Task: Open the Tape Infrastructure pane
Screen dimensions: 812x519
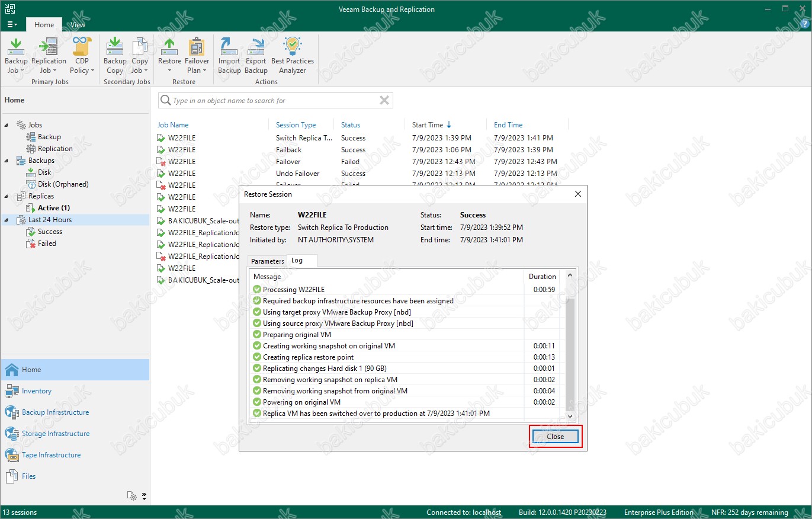Action: click(75, 455)
